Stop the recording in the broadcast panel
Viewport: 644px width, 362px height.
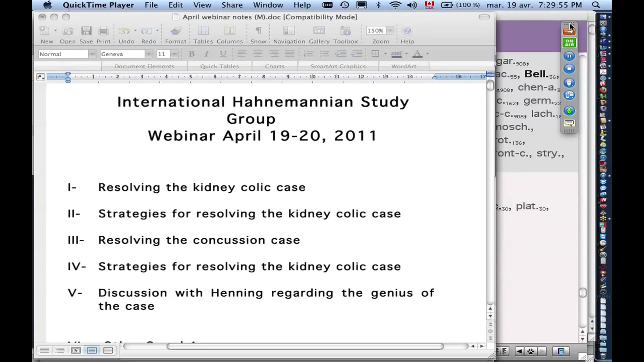[x=569, y=69]
